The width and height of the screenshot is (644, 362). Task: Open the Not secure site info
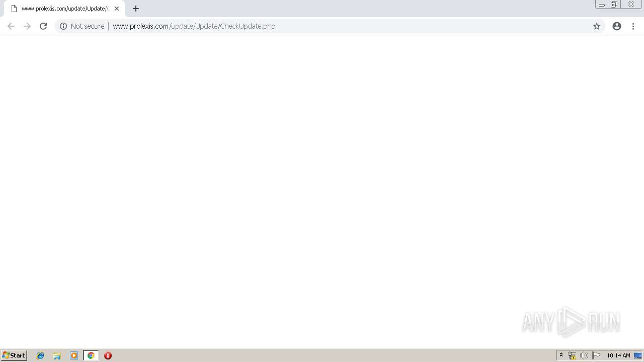click(82, 26)
